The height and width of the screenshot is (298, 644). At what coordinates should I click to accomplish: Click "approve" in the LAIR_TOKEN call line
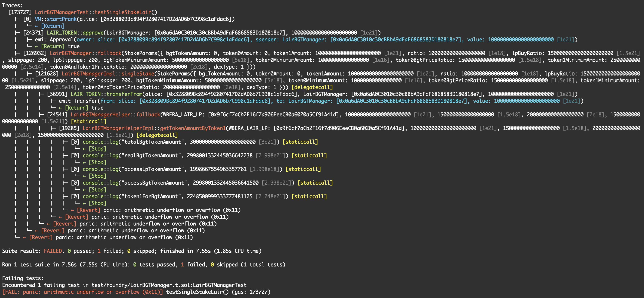click(93, 33)
